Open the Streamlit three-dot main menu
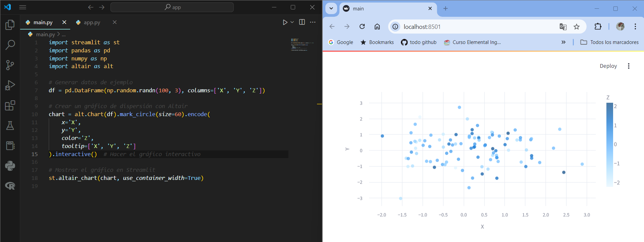The height and width of the screenshot is (242, 644). click(x=629, y=66)
